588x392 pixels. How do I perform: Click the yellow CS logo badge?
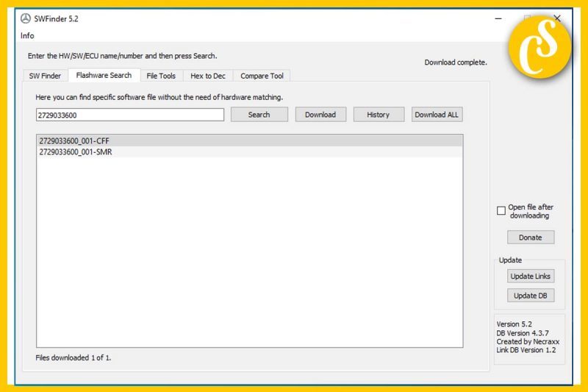pyautogui.click(x=542, y=48)
